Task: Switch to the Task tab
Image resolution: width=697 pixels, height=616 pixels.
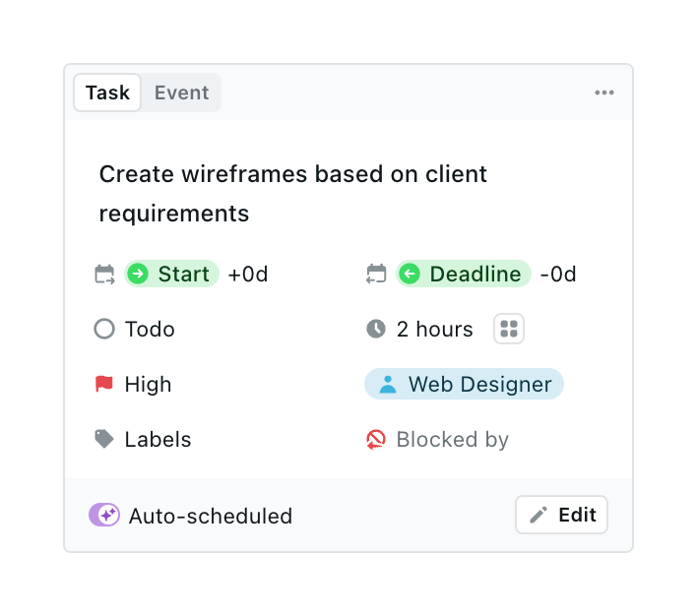Action: [107, 93]
